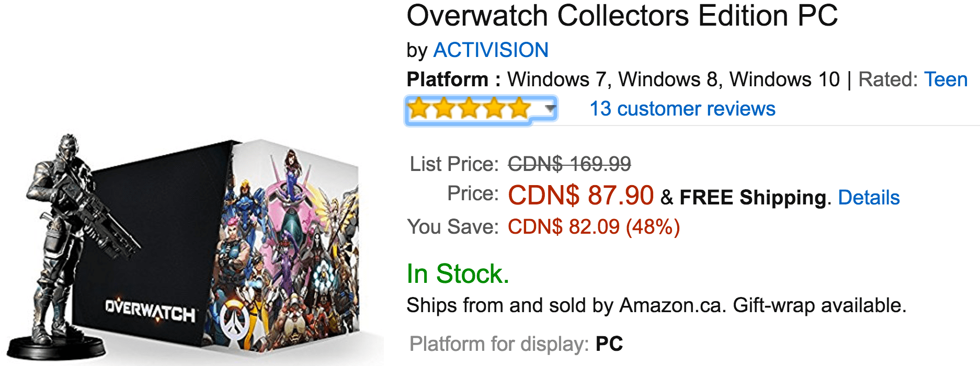Viewport: 980px width, 366px height.
Task: Expand the star rating dropdown arrow
Action: (x=549, y=109)
